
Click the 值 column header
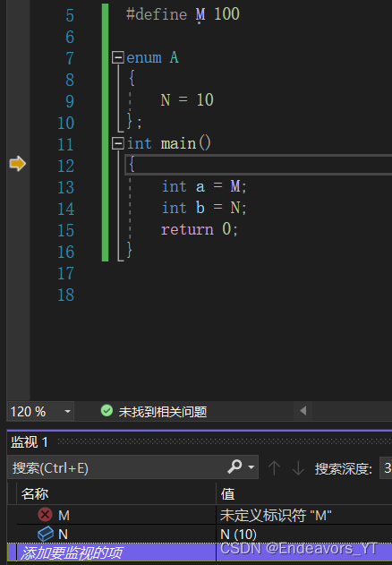[227, 493]
